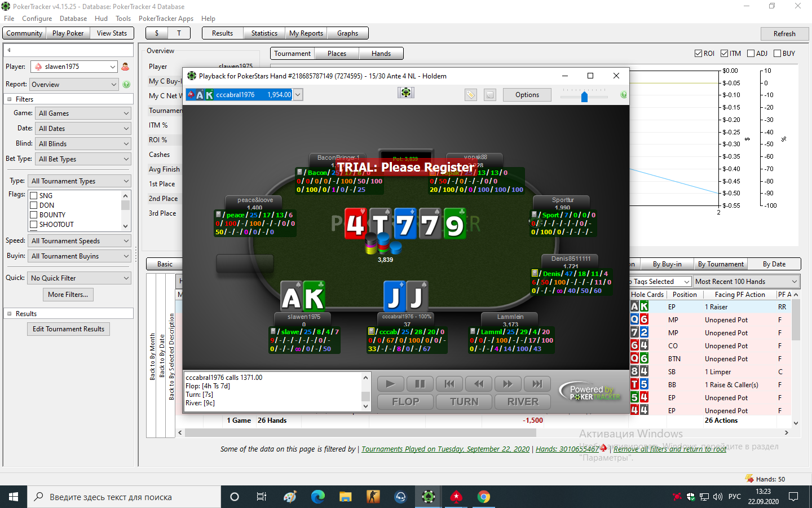
Task: Step forward one action in replayer
Action: pyautogui.click(x=508, y=384)
